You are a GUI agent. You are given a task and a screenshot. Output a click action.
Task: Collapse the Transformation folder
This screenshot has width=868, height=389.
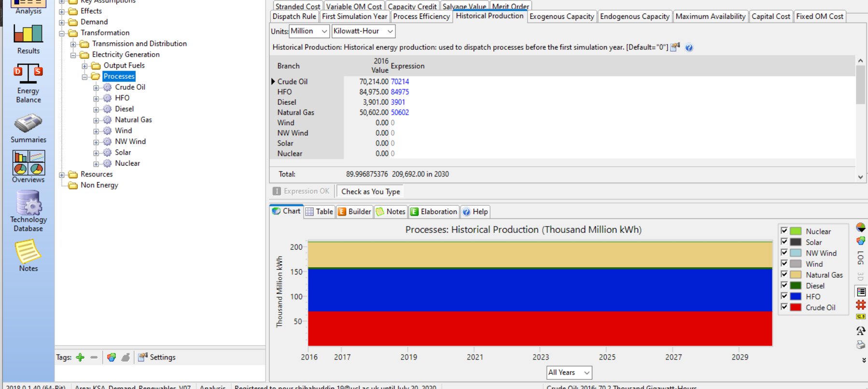click(62, 33)
